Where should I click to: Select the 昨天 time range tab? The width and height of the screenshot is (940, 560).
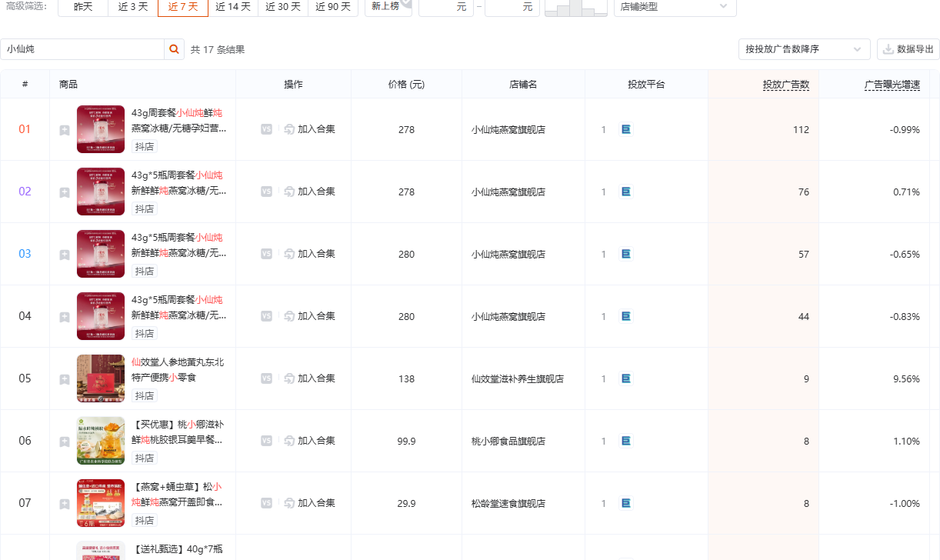click(83, 7)
